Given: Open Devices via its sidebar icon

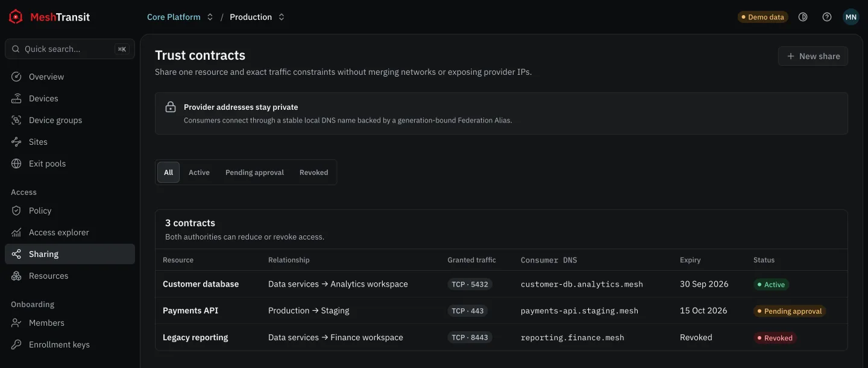Looking at the screenshot, I should coord(17,98).
